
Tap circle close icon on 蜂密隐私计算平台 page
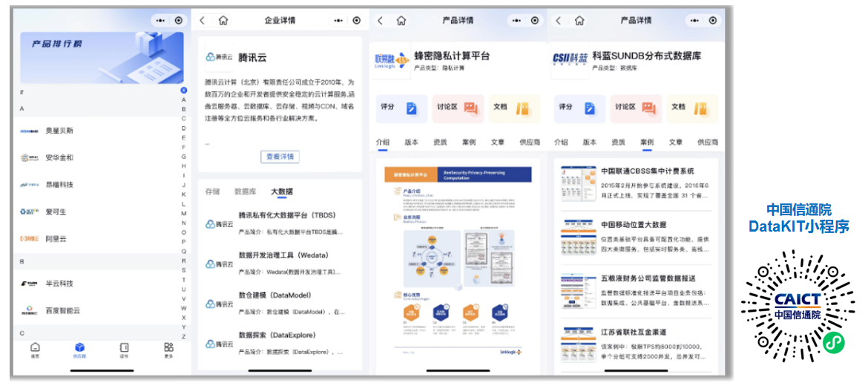[x=534, y=21]
